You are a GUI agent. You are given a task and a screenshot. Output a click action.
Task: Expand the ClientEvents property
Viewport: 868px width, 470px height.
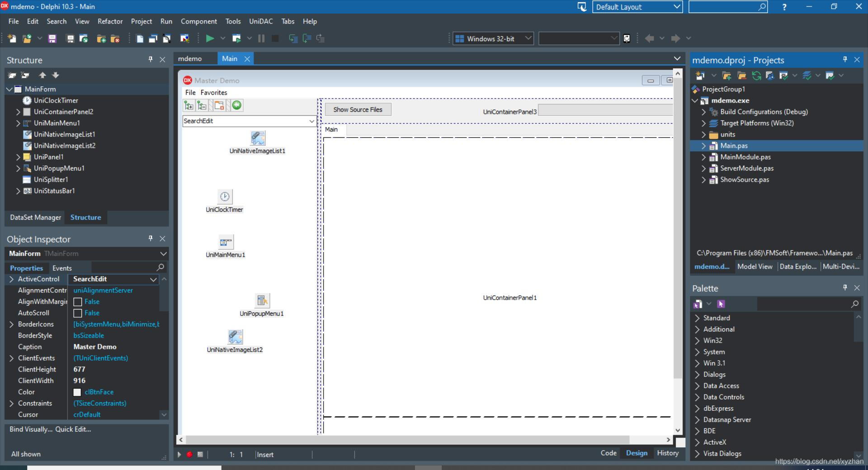11,358
